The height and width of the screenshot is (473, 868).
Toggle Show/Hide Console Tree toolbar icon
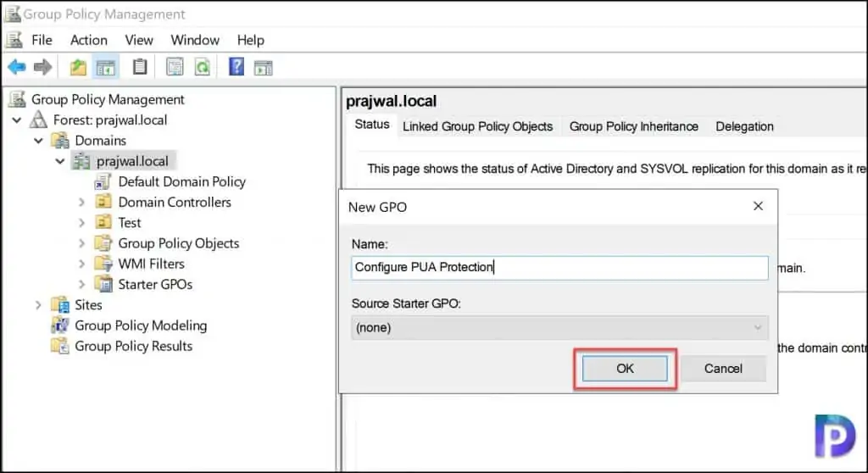(x=106, y=68)
